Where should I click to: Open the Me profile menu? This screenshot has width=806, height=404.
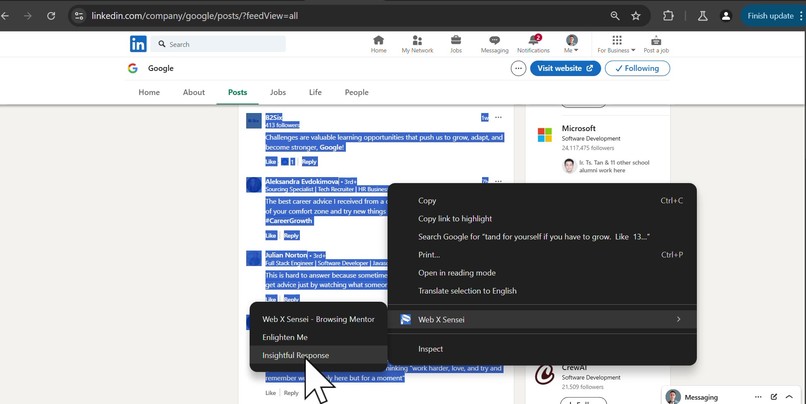coord(572,44)
